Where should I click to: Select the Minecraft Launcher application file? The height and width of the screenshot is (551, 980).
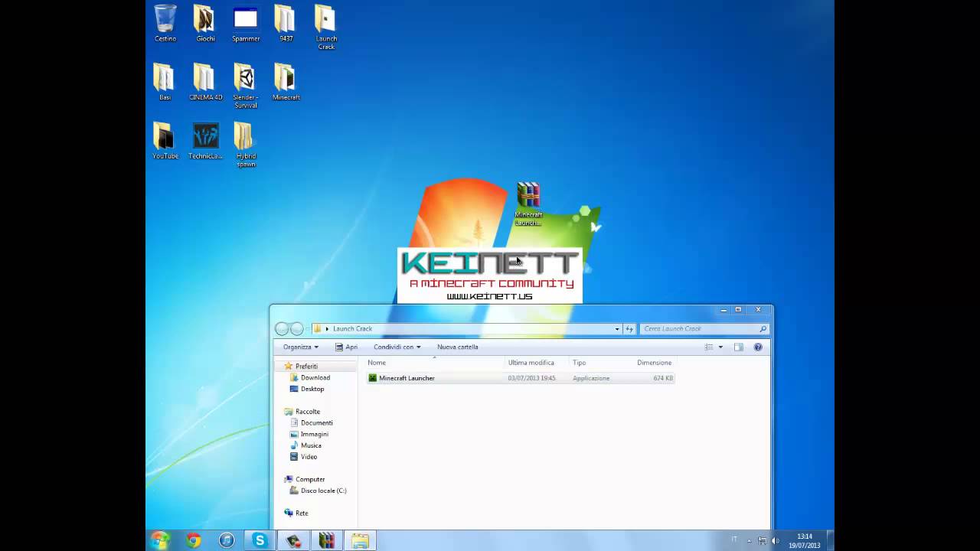(520, 378)
